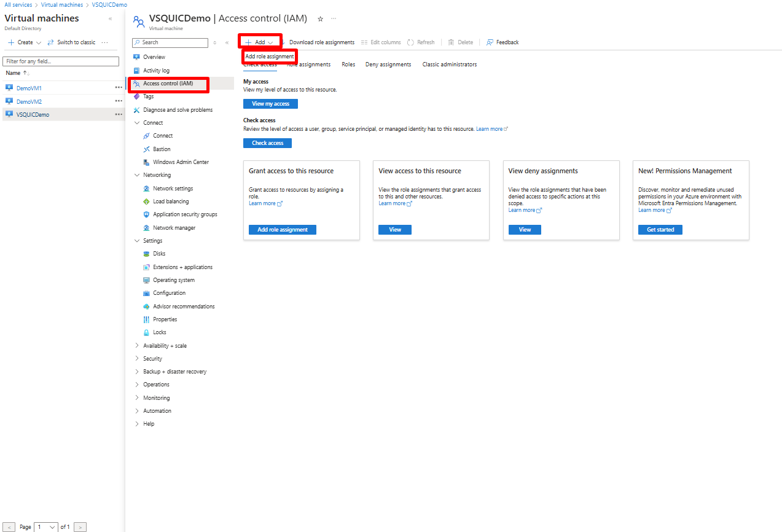
Task: Switch to the Role assignments tab
Action: click(x=308, y=65)
